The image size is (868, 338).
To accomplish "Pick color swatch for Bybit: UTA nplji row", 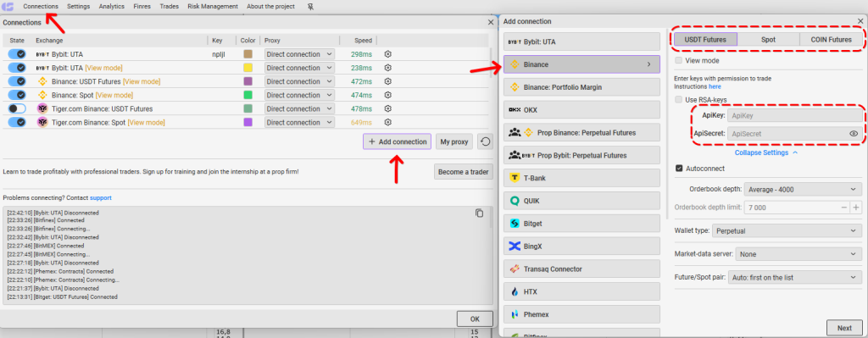I will click(x=248, y=54).
